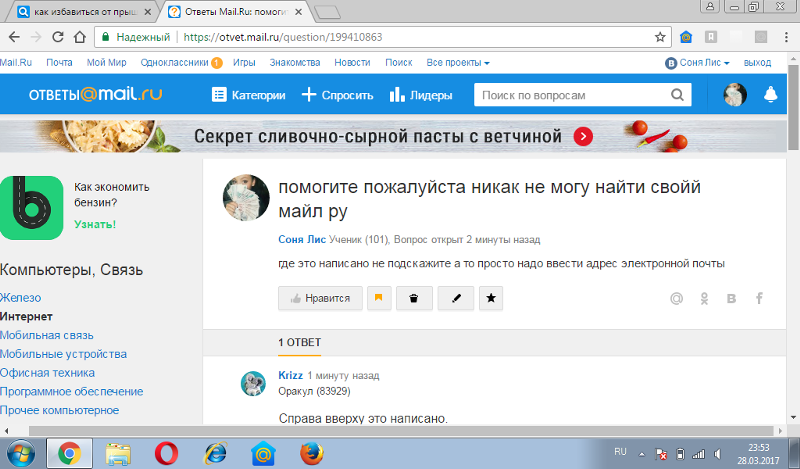800x469 pixels.
Task: Add question to favorites star button
Action: point(491,298)
